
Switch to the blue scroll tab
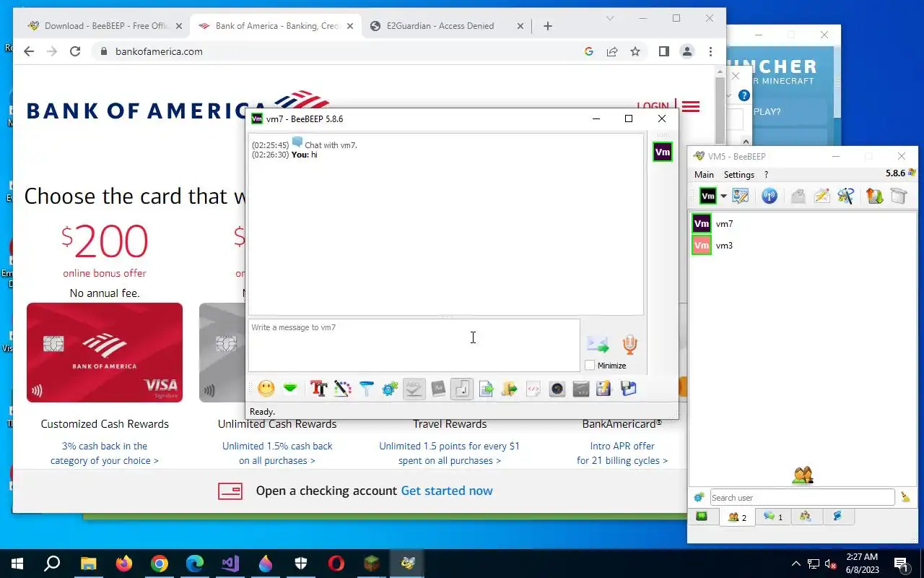coord(838,517)
